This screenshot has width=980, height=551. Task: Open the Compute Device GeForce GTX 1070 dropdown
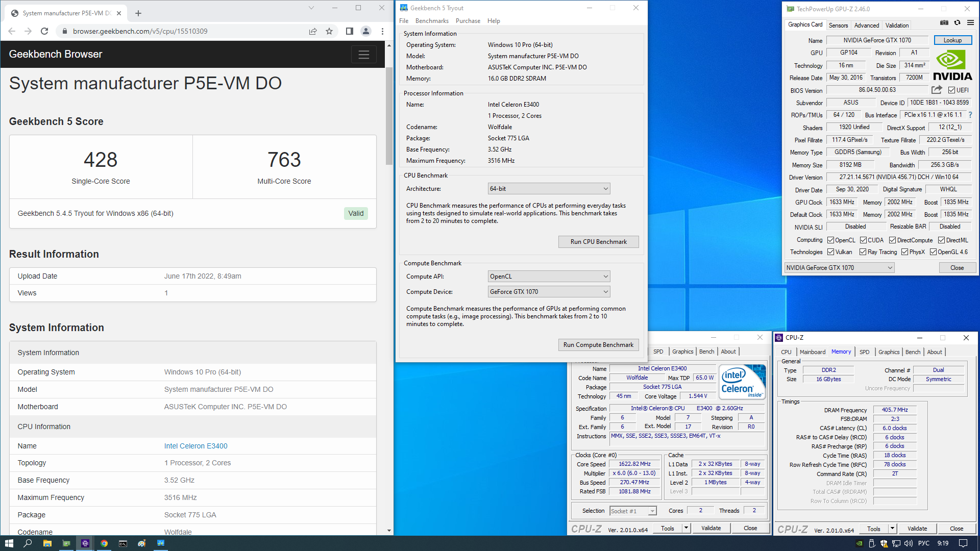(549, 292)
